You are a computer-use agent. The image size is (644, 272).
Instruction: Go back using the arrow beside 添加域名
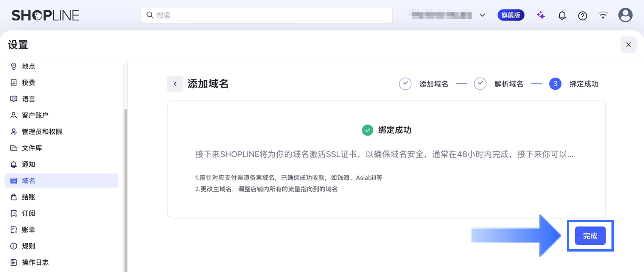[x=175, y=84]
